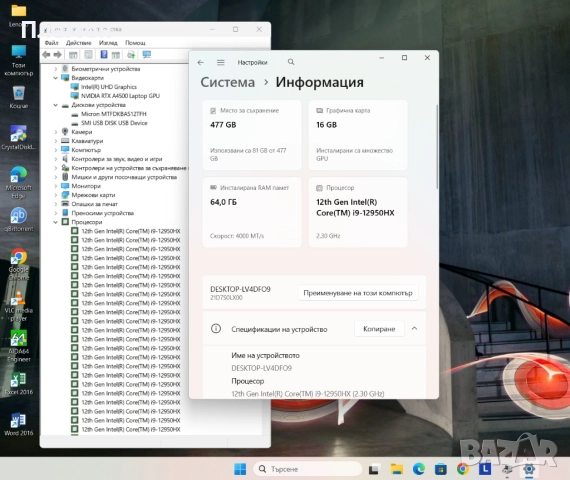Screen dimensions: 570x480
Task: Open Task View from the taskbar
Action: pyautogui.click(x=374, y=469)
